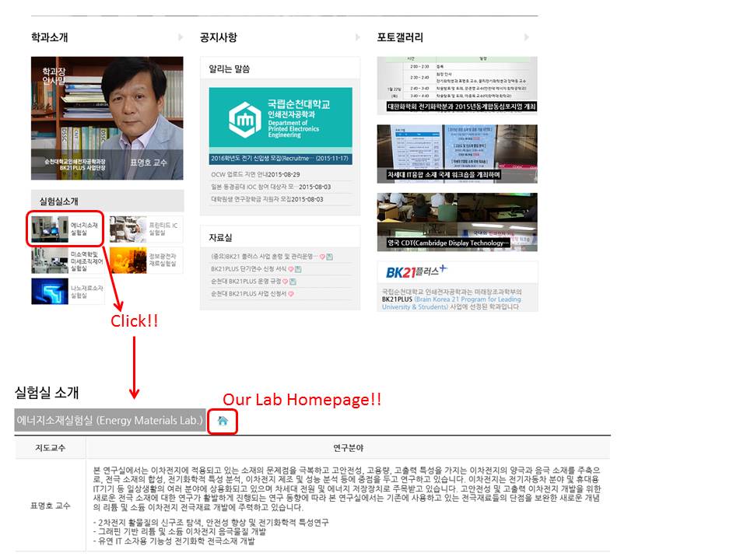Click the 미소역학및 미세조직제어 실험실 thumbnail
The image size is (747, 560).
tap(50, 261)
